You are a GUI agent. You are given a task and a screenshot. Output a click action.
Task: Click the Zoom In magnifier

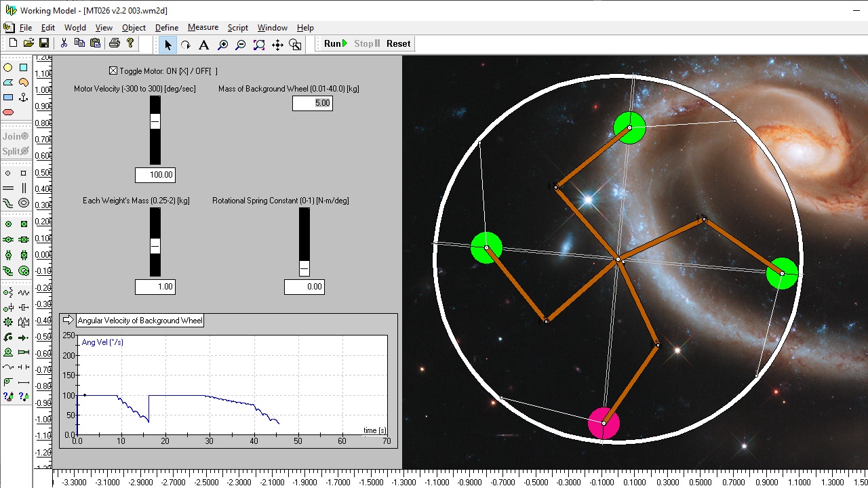coord(222,45)
